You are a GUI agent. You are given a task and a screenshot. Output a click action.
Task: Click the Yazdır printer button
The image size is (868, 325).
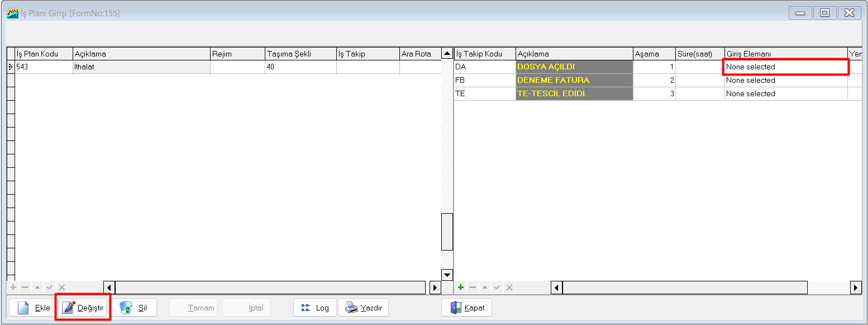click(x=363, y=308)
